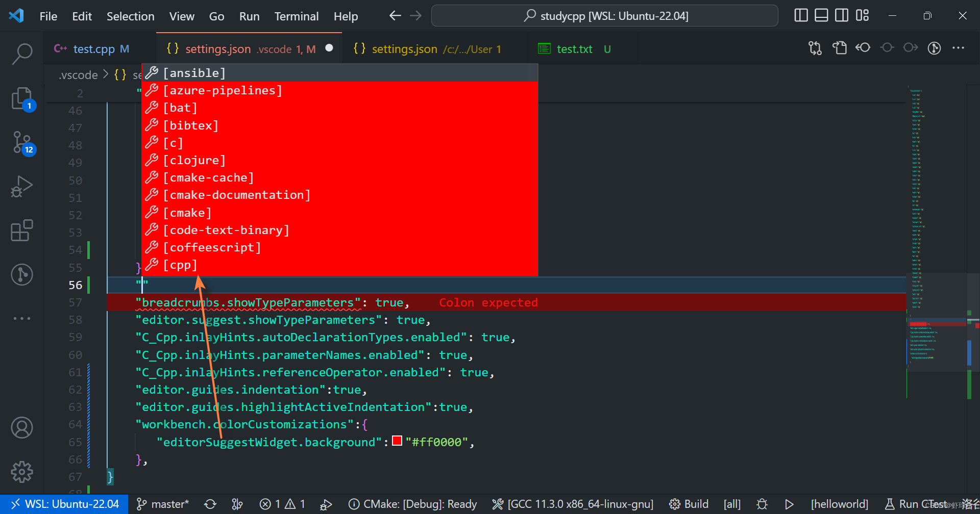Select the [cpp] suggestion
Viewport: 980px width, 514px height.
tap(340, 265)
